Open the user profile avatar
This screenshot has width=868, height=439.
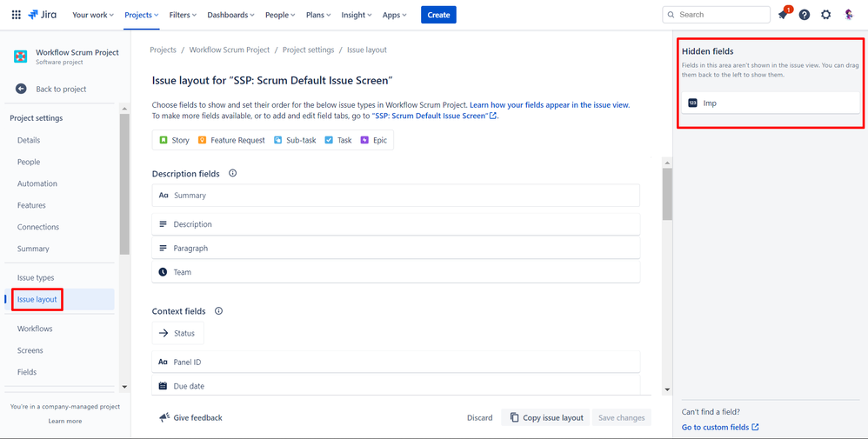click(x=849, y=15)
